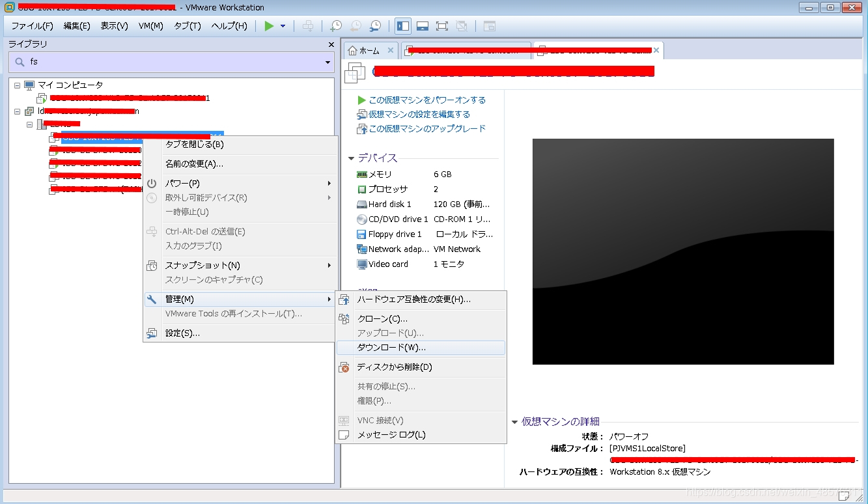Choose ダウンロード(W)... in submenu
Image resolution: width=868 pixels, height=504 pixels.
coord(421,348)
